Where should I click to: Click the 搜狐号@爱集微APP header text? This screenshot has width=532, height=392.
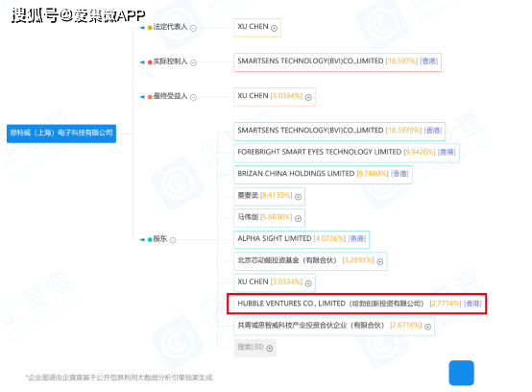[x=79, y=15]
